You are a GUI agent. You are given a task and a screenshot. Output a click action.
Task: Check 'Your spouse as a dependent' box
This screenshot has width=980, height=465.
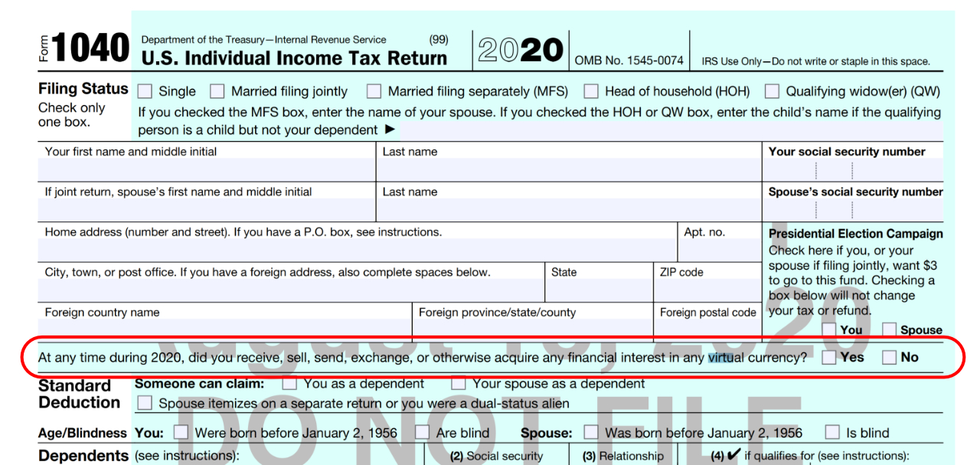point(459,383)
